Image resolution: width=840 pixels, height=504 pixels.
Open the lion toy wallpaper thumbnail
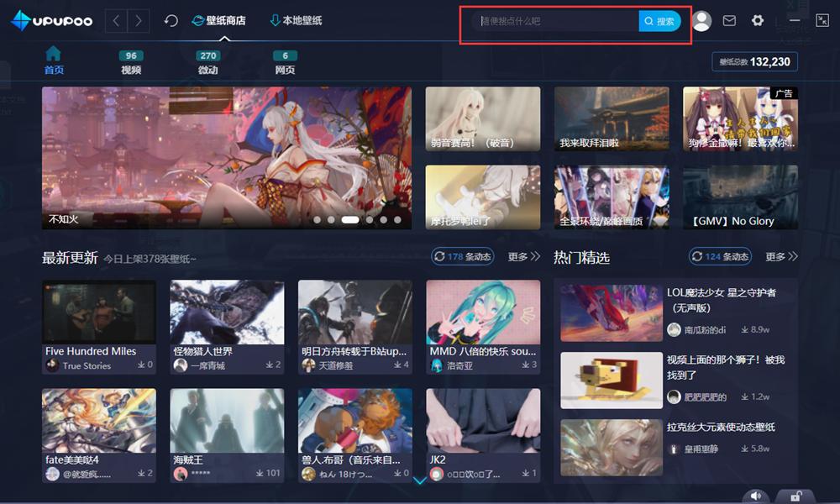pos(612,381)
